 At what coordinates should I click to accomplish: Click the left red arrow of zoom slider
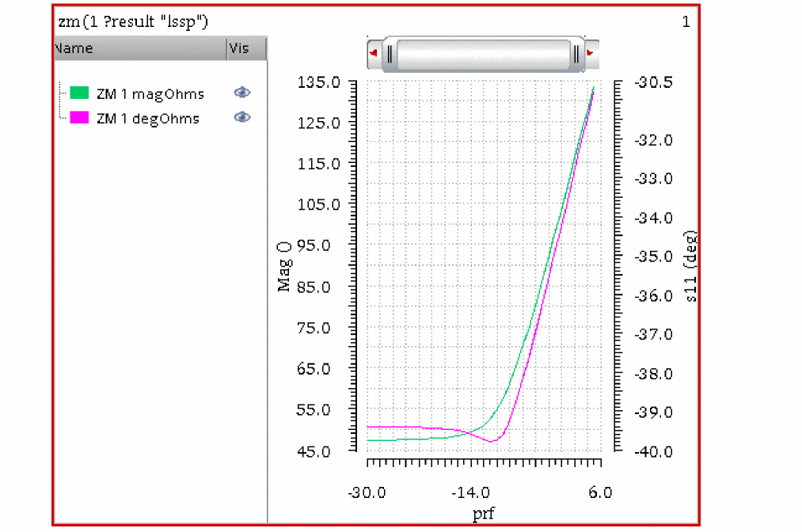(x=374, y=53)
